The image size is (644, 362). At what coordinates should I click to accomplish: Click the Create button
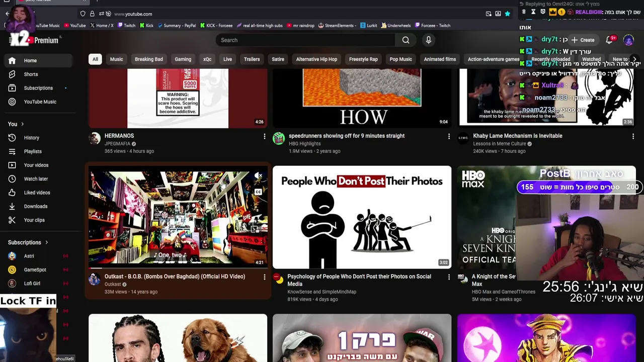pyautogui.click(x=583, y=40)
